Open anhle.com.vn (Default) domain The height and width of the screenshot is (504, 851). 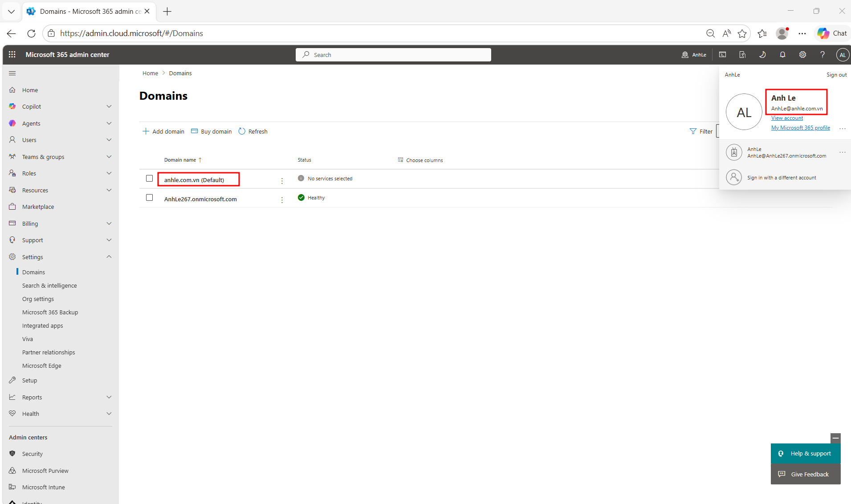click(x=194, y=180)
